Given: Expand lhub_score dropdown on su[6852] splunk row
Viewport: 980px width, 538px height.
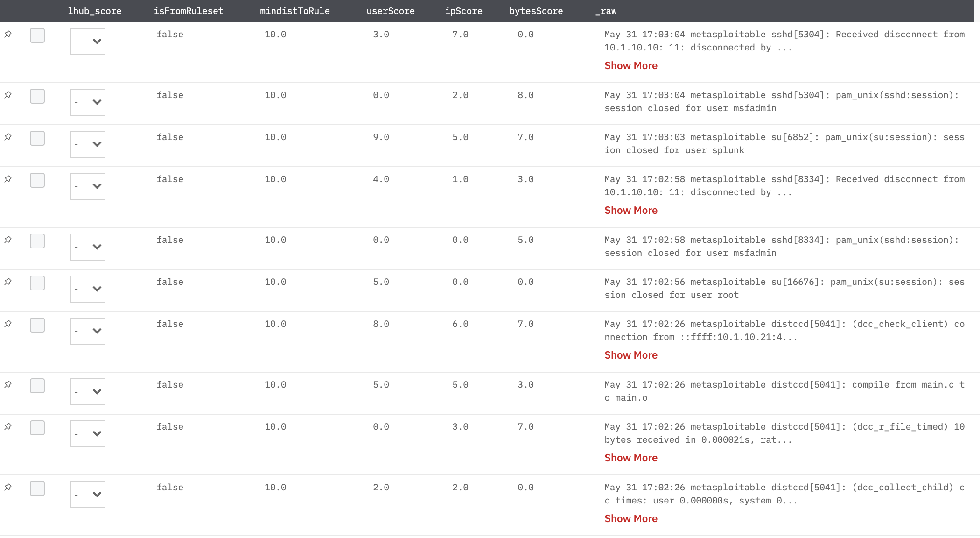Looking at the screenshot, I should tap(88, 144).
